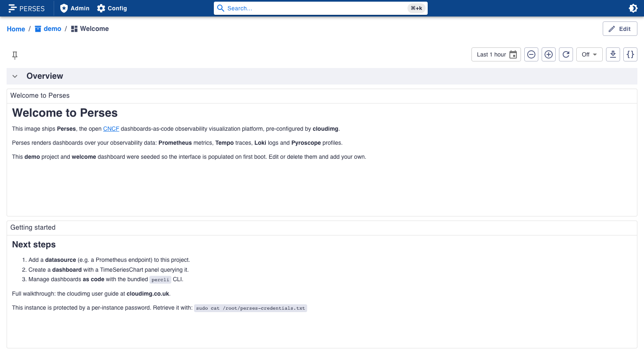The width and height of the screenshot is (644, 362).
Task: Click the search magnifier icon
Action: coord(221,8)
